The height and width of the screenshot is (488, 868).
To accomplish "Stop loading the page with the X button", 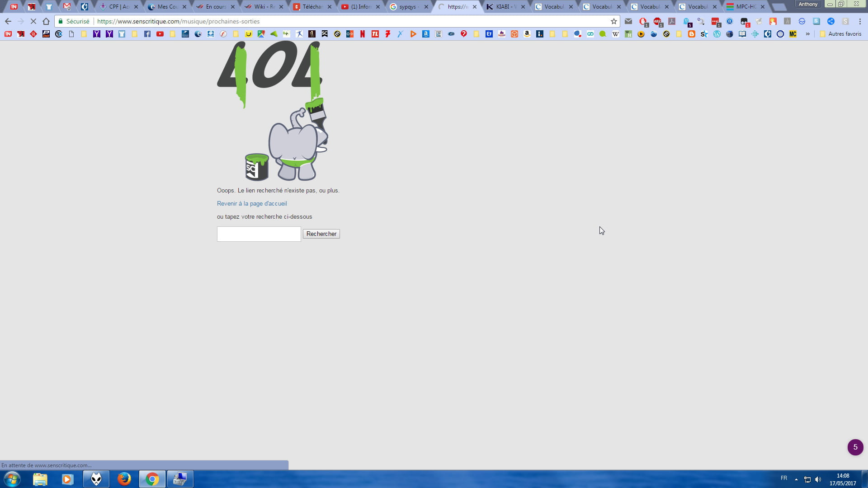I will [x=33, y=21].
